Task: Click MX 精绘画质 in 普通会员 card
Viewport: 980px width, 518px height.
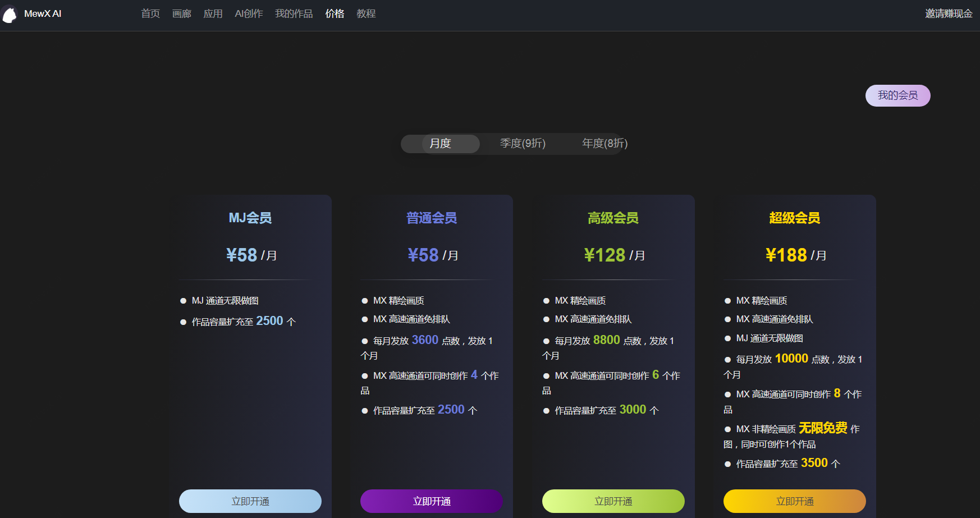Action: coord(399,301)
